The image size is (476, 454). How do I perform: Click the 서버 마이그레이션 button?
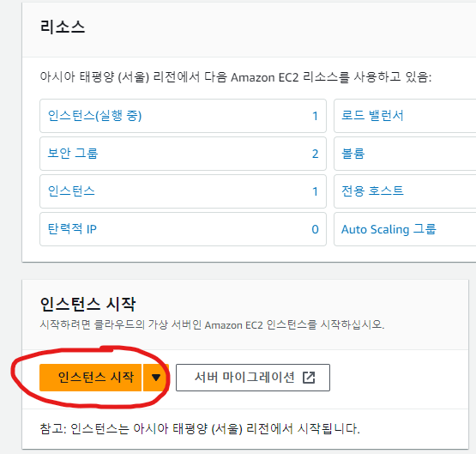(x=253, y=378)
